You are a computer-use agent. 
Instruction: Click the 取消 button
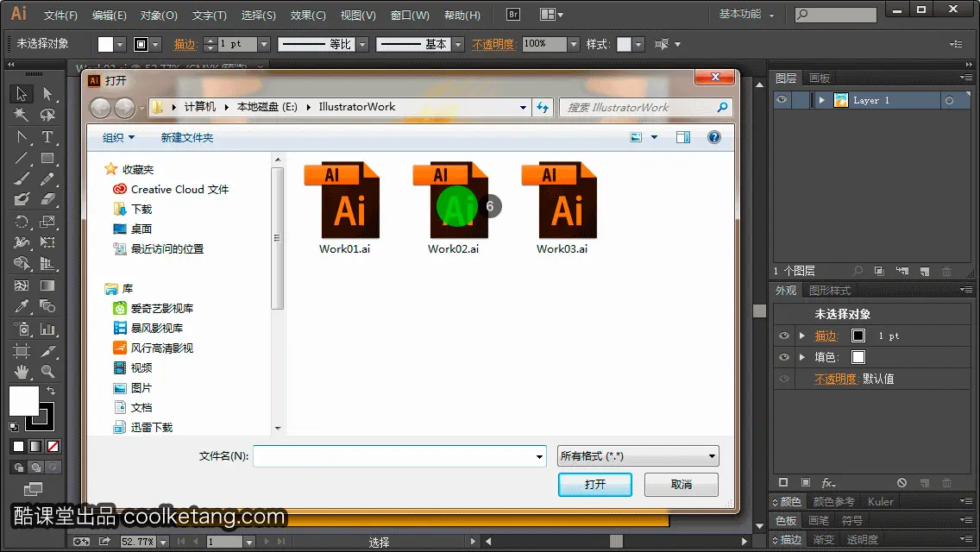click(682, 485)
